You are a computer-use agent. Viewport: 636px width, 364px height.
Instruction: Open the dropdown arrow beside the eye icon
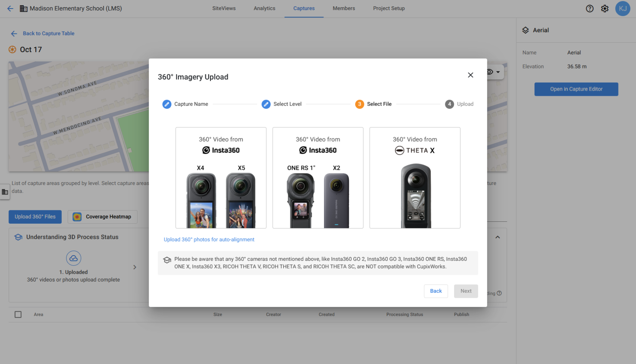498,72
